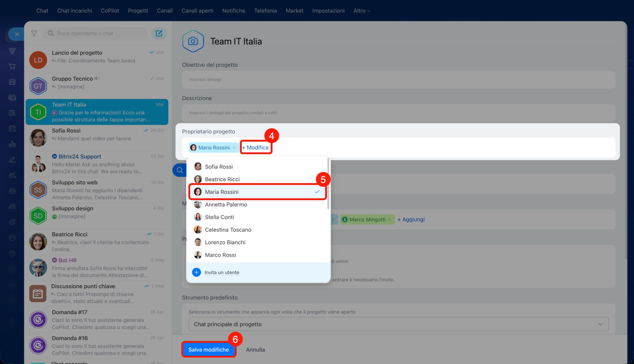Image resolution: width=634 pixels, height=364 pixels.
Task: Click Annulla to cancel changes
Action: pyautogui.click(x=256, y=350)
